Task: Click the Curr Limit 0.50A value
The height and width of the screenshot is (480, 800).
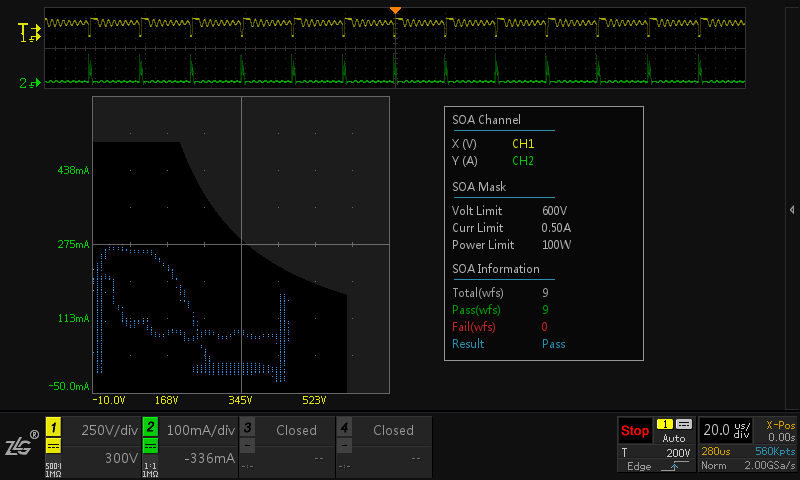Action: coord(556,228)
